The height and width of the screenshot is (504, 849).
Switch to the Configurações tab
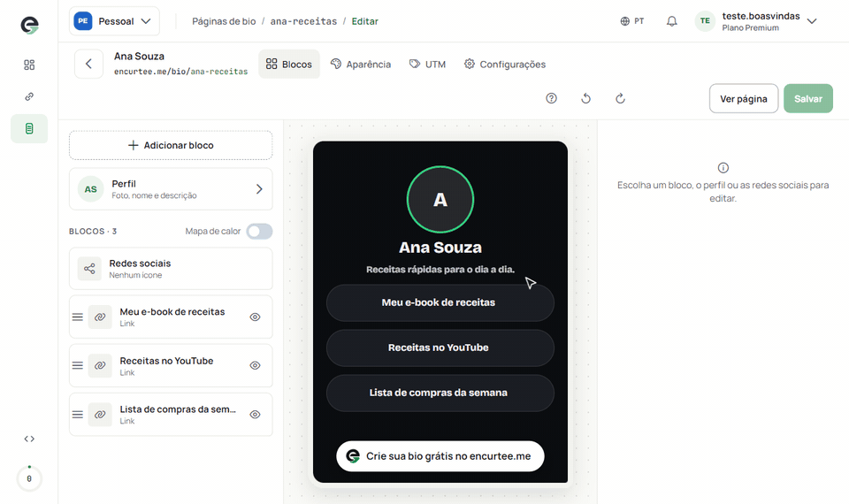pyautogui.click(x=505, y=64)
